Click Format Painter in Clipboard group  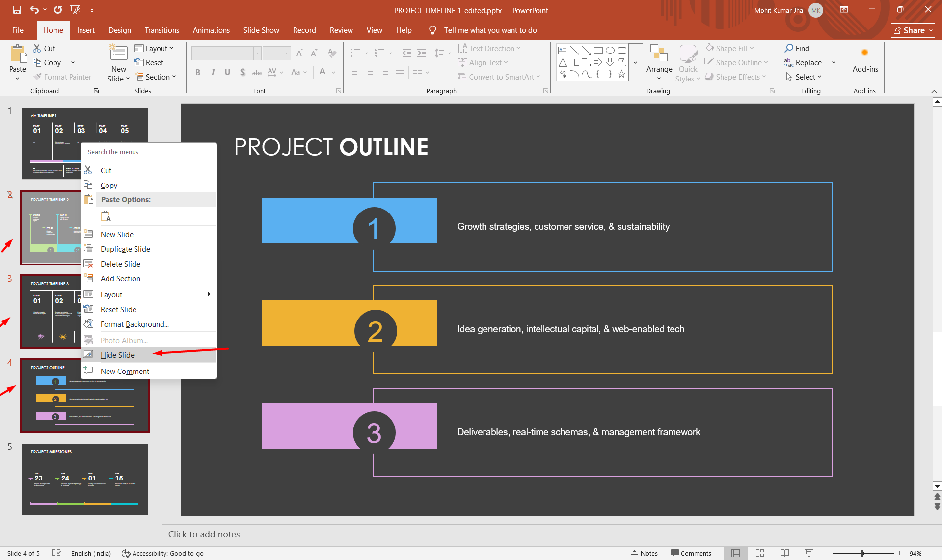[x=62, y=77]
